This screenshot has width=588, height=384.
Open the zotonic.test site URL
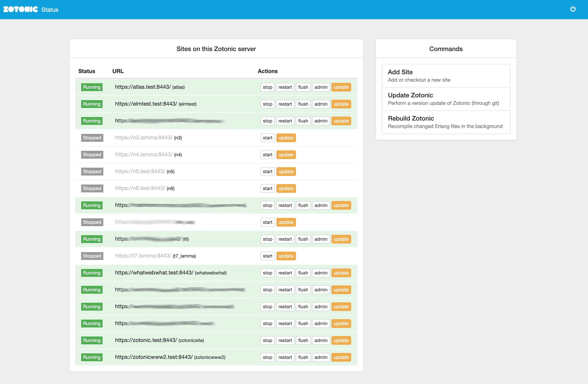[146, 340]
